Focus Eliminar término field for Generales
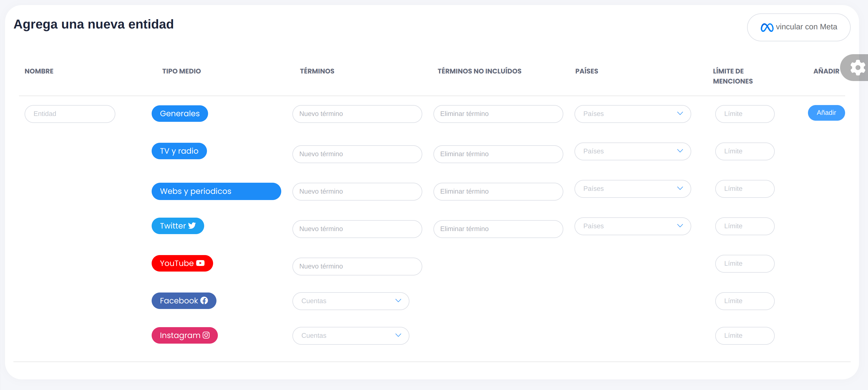Screen dimensions: 868x390 [x=498, y=114]
